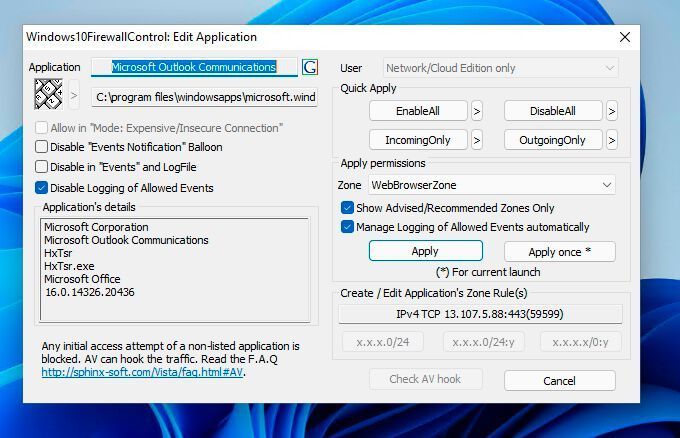Close the Edit Application dialog
680x438 pixels.
(x=625, y=37)
